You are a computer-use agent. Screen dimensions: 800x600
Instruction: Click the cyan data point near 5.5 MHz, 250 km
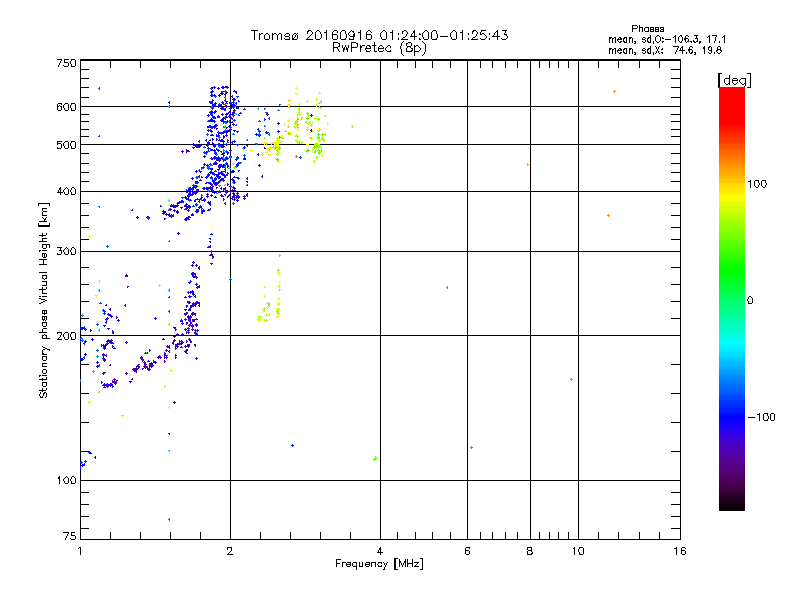coord(447,288)
